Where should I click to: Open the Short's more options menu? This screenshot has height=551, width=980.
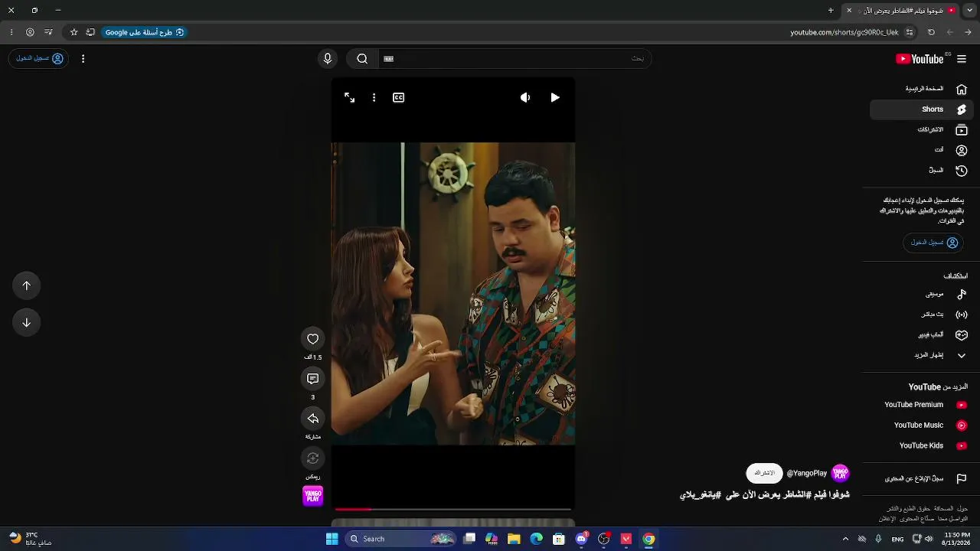click(374, 98)
